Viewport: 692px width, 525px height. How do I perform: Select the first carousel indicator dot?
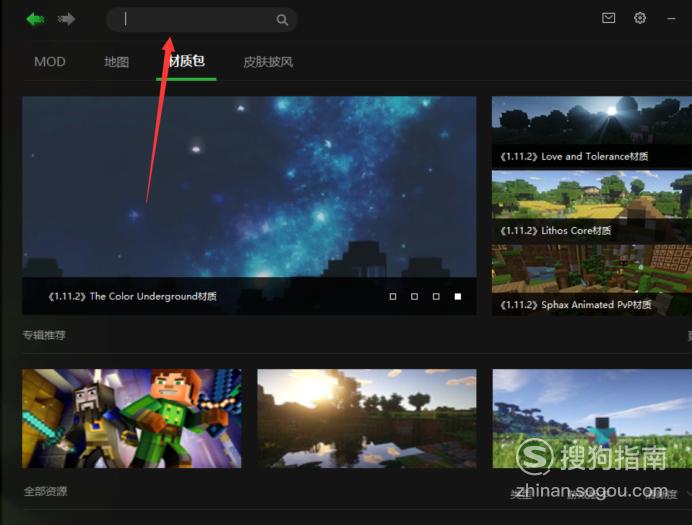pos(393,296)
